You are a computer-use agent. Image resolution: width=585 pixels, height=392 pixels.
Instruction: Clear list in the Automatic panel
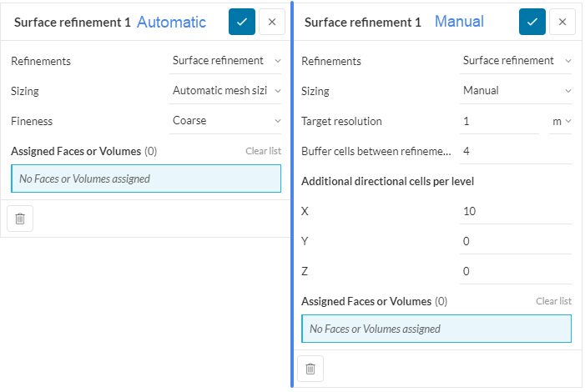tap(263, 151)
